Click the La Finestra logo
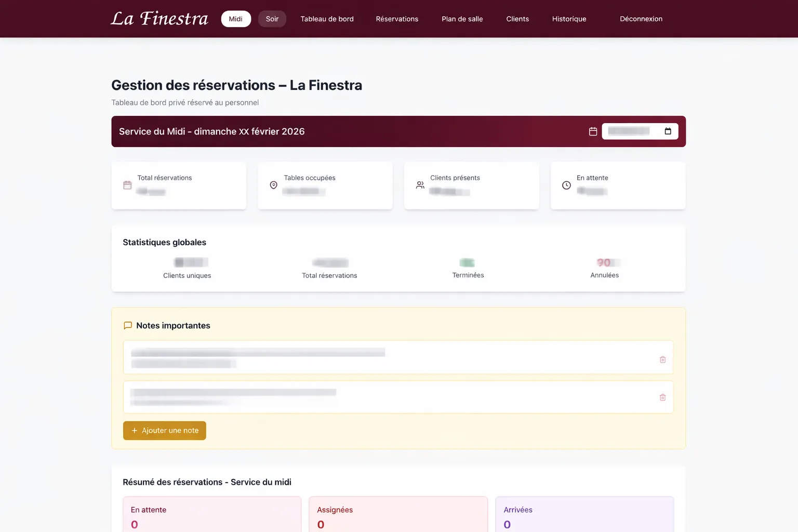798x532 pixels. tap(159, 18)
